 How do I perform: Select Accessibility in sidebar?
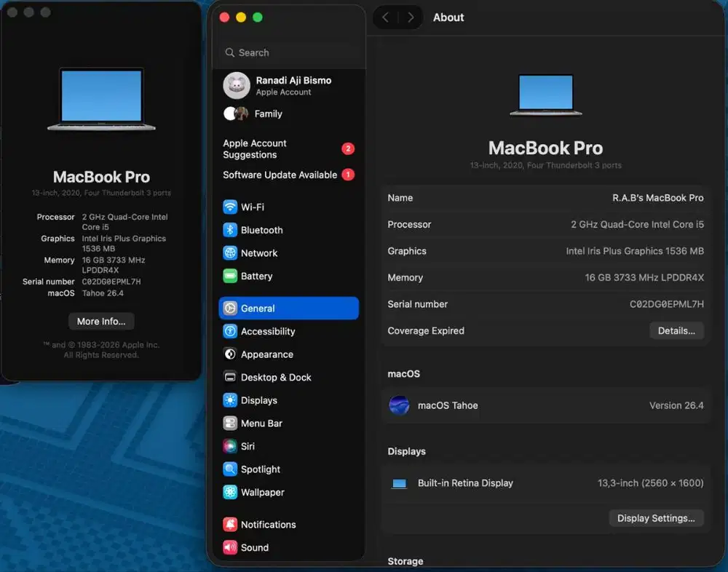point(268,332)
